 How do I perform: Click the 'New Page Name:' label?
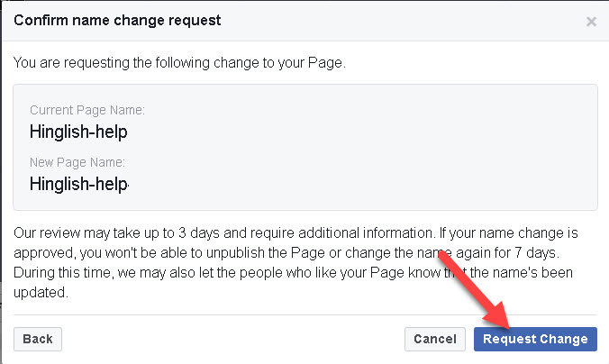(77, 162)
